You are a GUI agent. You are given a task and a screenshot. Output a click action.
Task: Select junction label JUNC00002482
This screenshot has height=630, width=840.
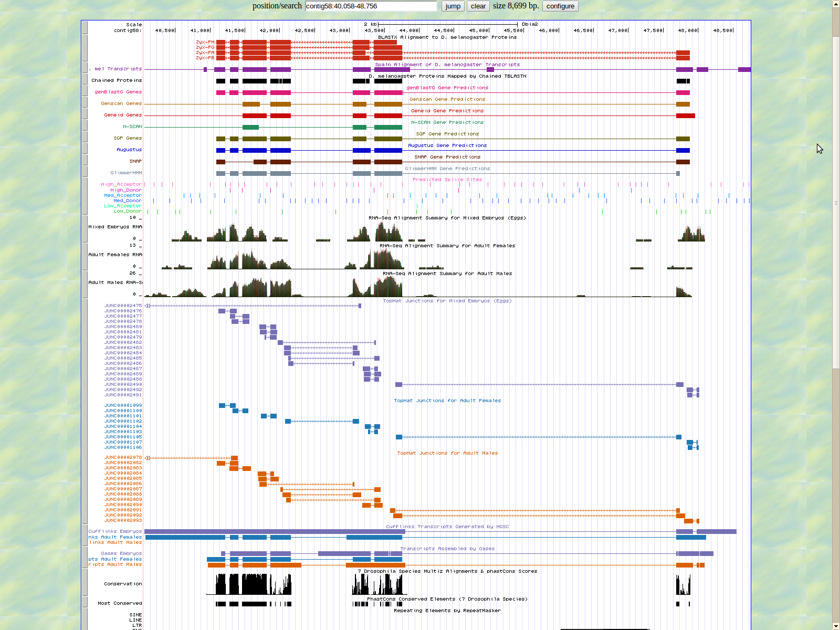tap(123, 342)
